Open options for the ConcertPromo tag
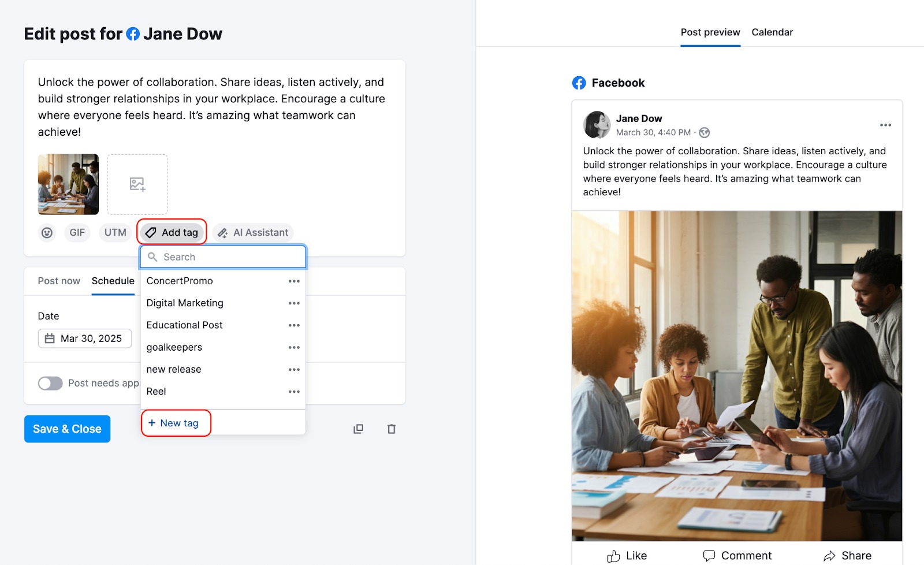This screenshot has width=924, height=565. pyautogui.click(x=294, y=281)
